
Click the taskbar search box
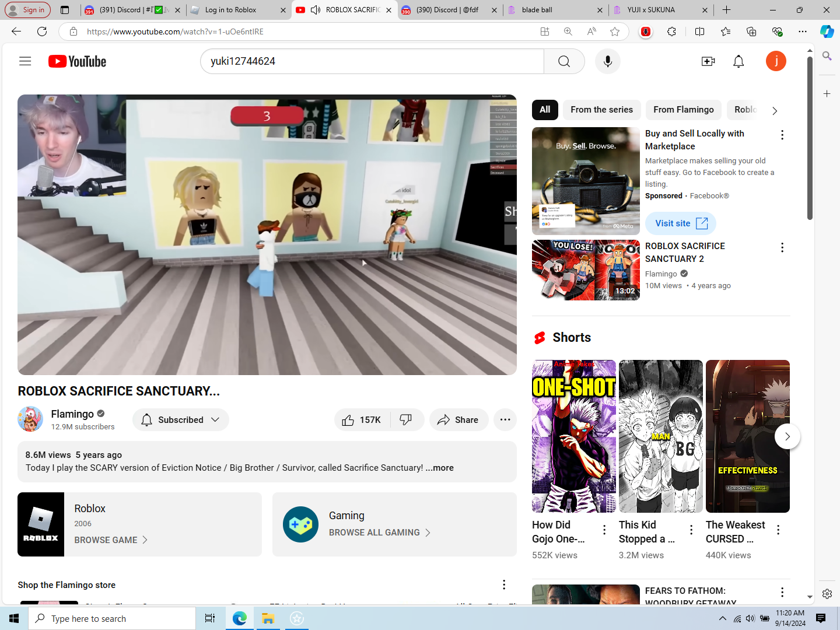[x=112, y=618]
